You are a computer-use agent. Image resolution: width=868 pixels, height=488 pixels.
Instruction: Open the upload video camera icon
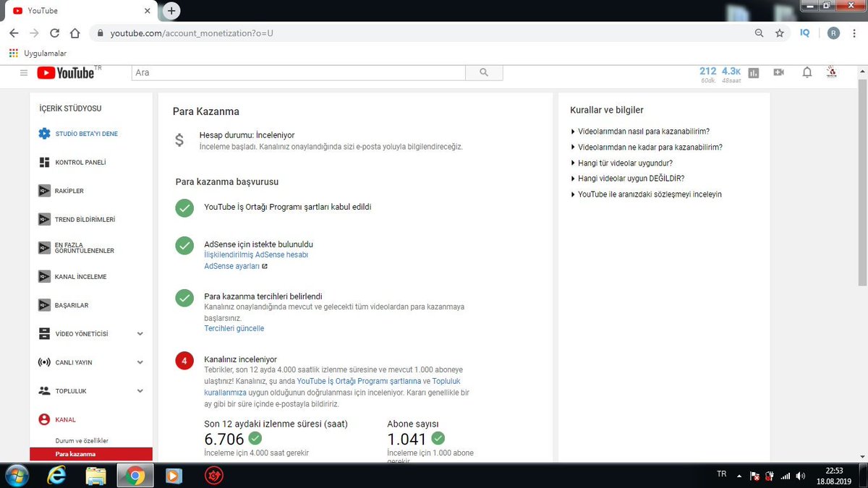tap(778, 72)
